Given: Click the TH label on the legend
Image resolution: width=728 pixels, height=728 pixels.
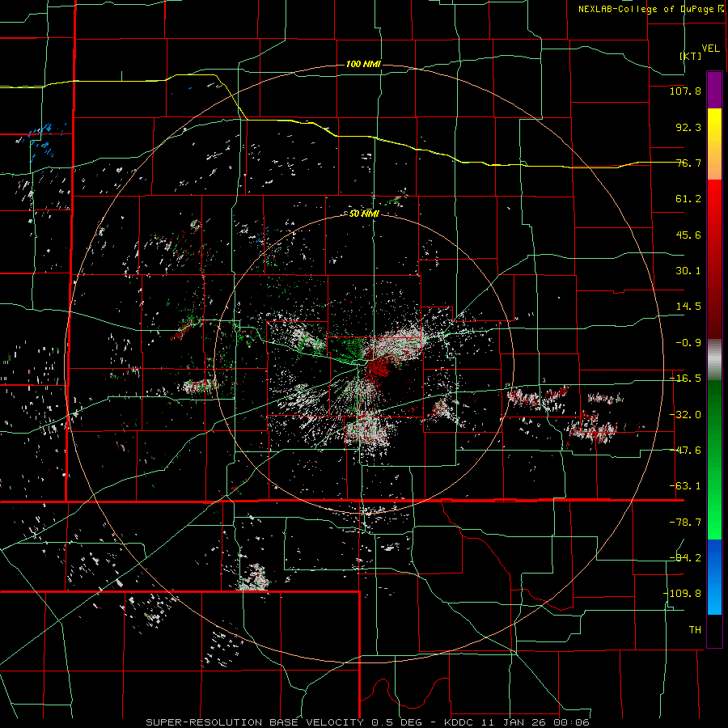Looking at the screenshot, I should [695, 630].
